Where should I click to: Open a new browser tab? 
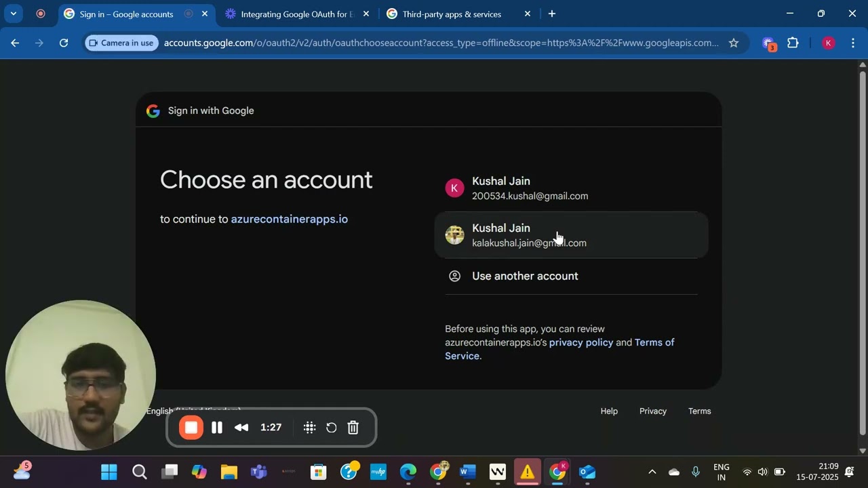click(552, 14)
